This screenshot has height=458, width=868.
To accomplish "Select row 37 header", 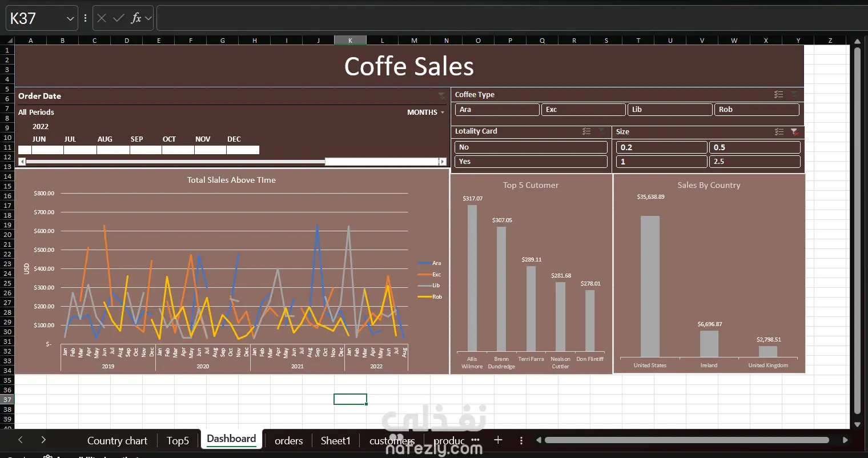I will [7, 400].
